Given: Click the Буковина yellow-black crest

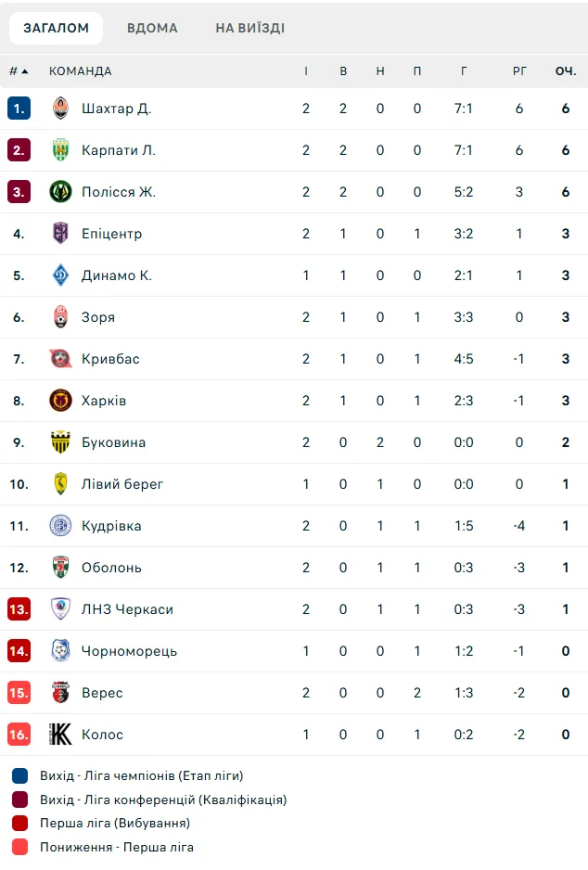Looking at the screenshot, I should coord(60,442).
